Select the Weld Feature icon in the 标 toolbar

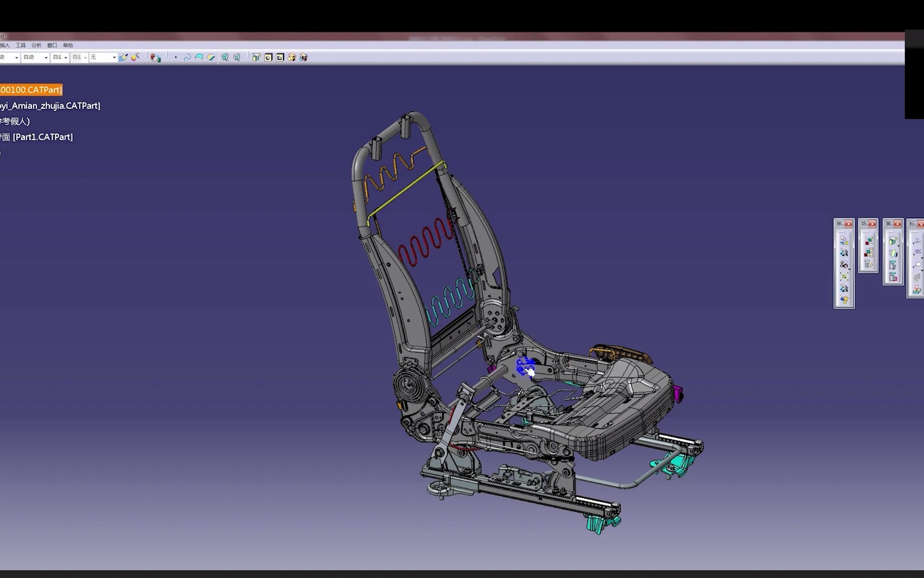[x=917, y=241]
